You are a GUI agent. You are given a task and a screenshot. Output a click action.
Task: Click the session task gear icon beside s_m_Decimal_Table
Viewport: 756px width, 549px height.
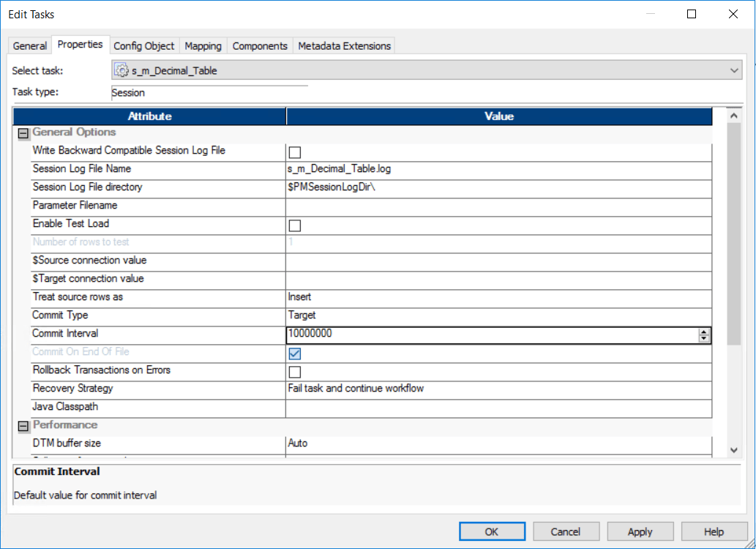pyautogui.click(x=121, y=70)
